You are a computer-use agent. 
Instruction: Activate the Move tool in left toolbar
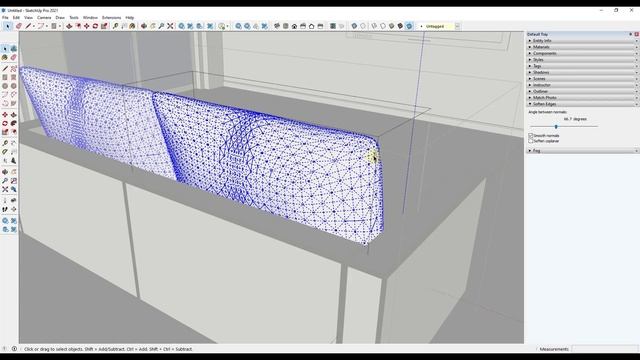(5, 115)
